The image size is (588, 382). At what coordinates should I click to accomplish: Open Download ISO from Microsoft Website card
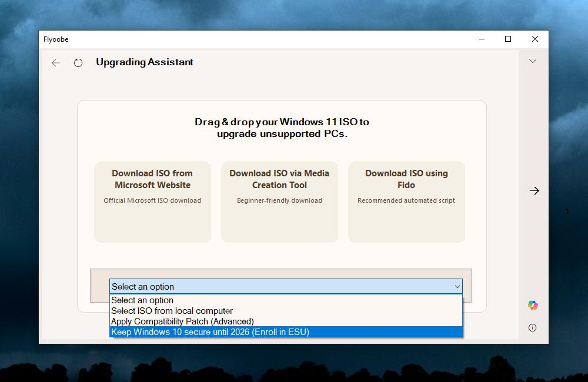pos(153,202)
